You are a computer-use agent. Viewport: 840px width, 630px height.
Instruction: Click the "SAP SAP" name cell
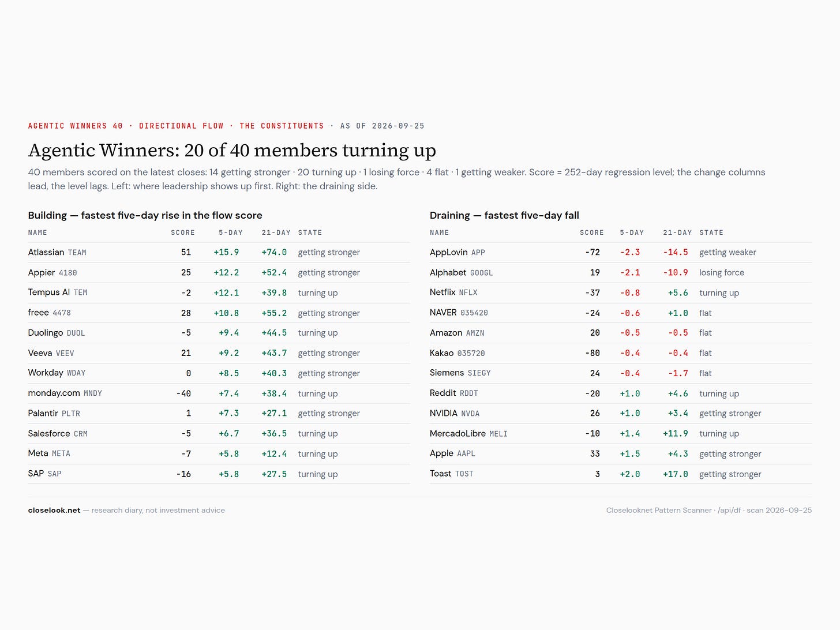pos(44,474)
